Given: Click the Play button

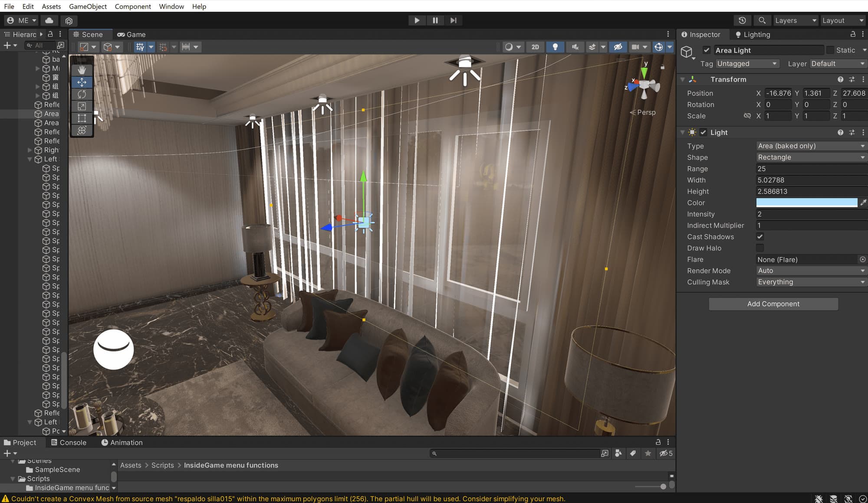Looking at the screenshot, I should tap(417, 20).
